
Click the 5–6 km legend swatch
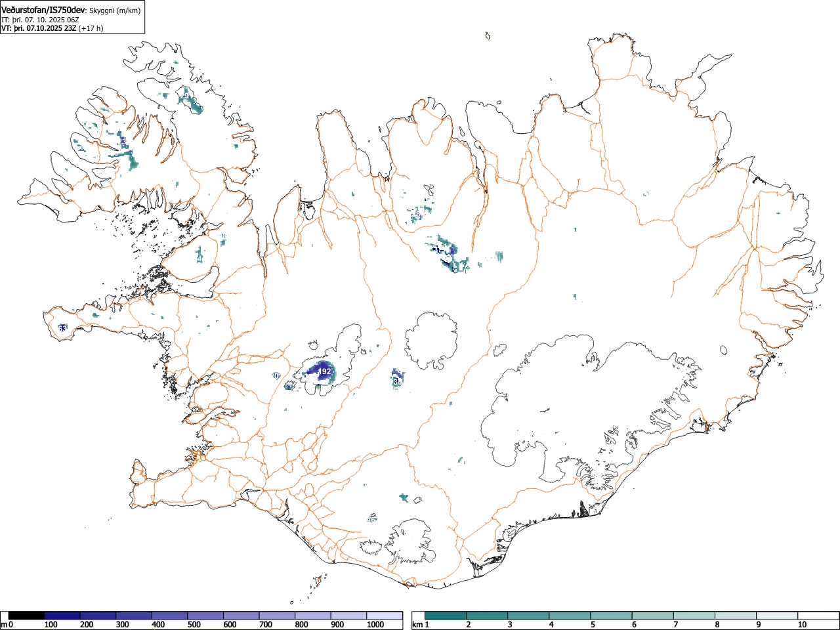pos(612,616)
